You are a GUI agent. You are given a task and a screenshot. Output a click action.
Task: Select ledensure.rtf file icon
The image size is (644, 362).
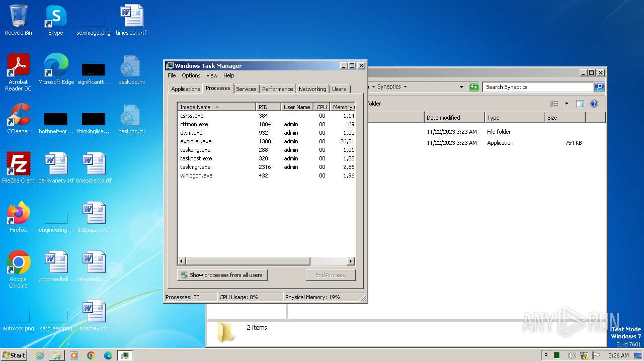[94, 217]
